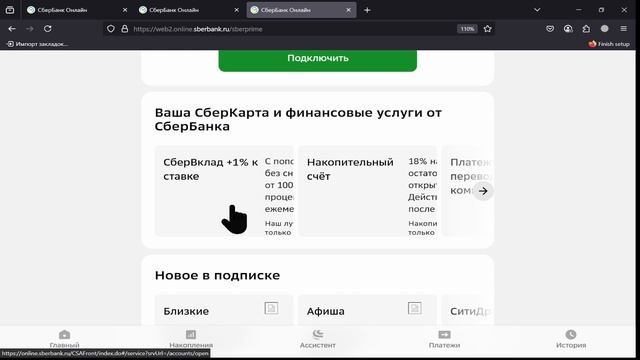
Task: Click the browser back arrow
Action: click(x=12, y=29)
